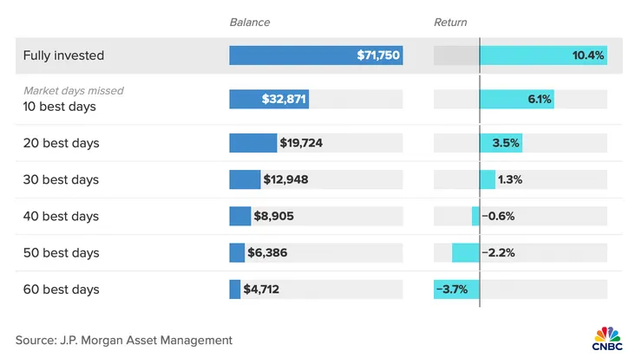This screenshot has width=642, height=364.
Task: Click the −3.7% negative return bar
Action: pos(457,289)
